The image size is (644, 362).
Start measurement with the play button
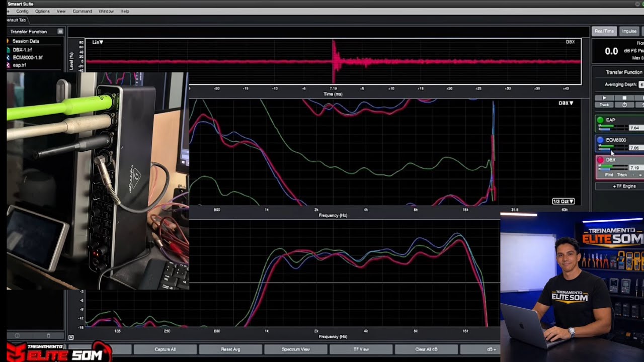(x=604, y=98)
